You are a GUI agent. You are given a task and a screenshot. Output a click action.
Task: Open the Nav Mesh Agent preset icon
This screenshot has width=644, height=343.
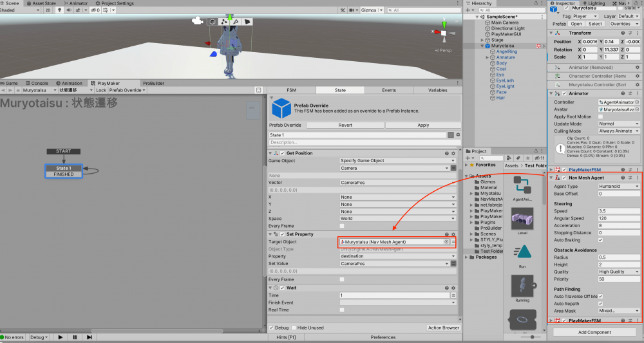pos(630,178)
